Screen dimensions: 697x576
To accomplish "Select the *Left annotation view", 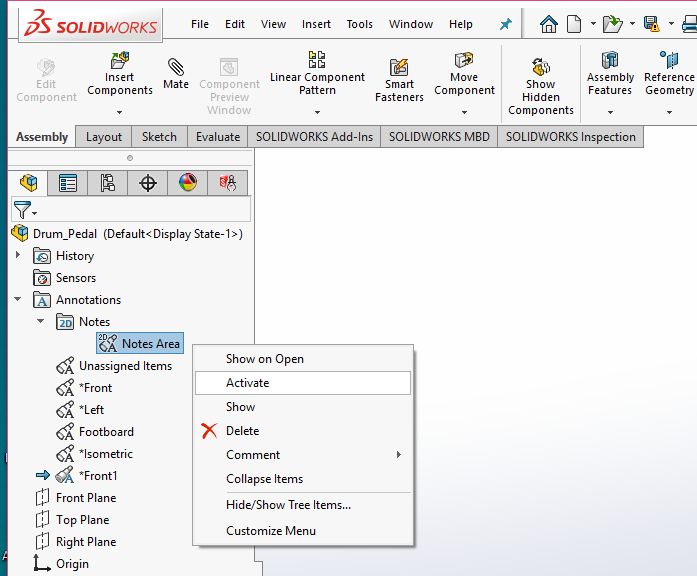I will click(x=80, y=410).
